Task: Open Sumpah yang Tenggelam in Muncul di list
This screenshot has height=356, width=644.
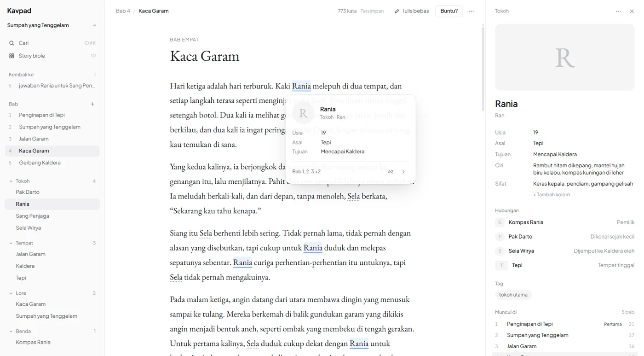Action: click(564, 335)
